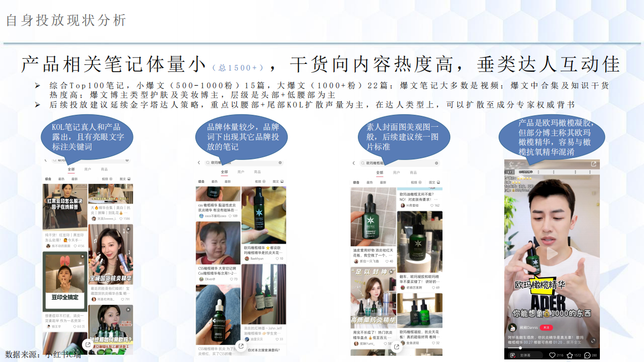Open 宝藏国货抗炎精华 note thumbnail

111,254
